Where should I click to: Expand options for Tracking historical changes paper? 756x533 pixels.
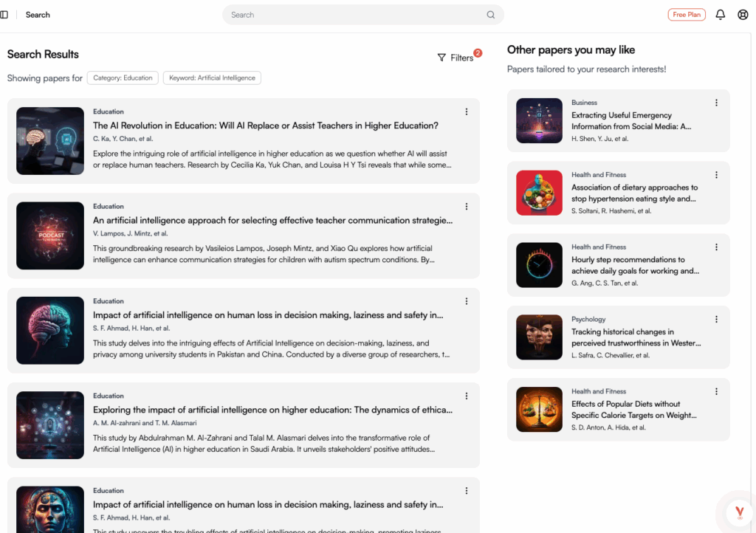[x=716, y=320]
